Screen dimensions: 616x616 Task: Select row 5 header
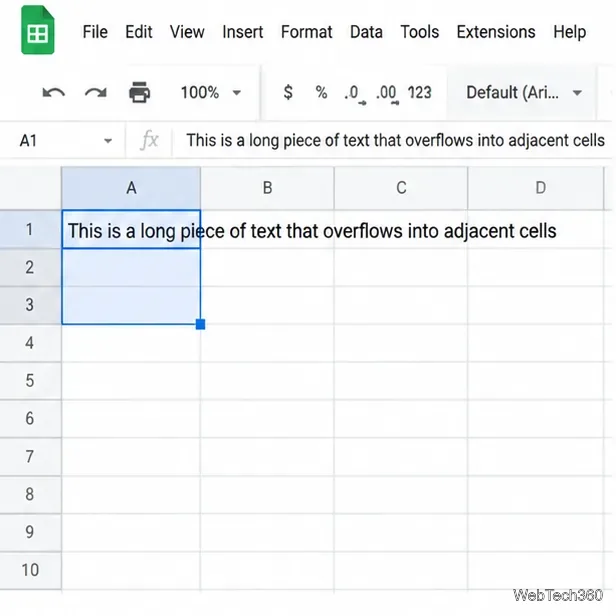[x=30, y=380]
